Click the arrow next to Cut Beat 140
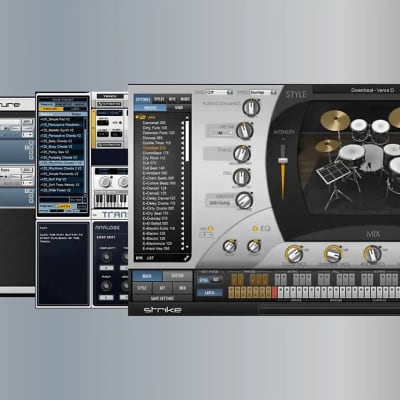Screen dimensions: 400x400 [x=182, y=168]
